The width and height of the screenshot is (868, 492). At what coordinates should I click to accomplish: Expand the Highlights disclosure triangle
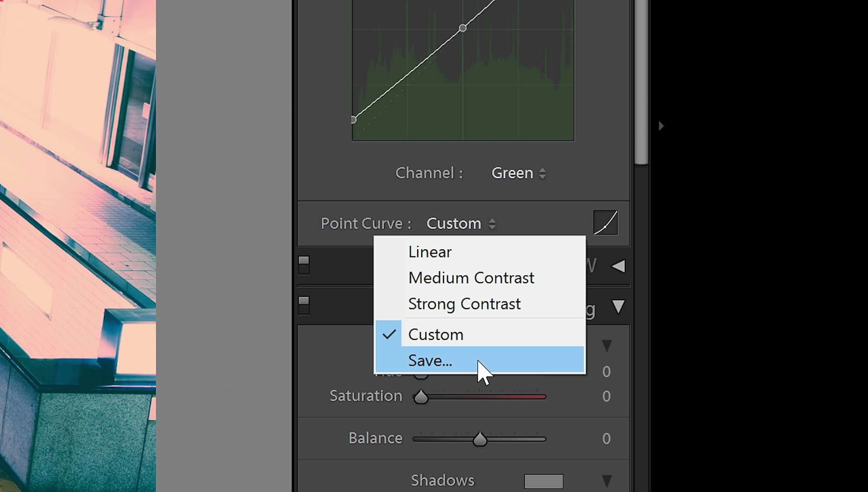[607, 346]
